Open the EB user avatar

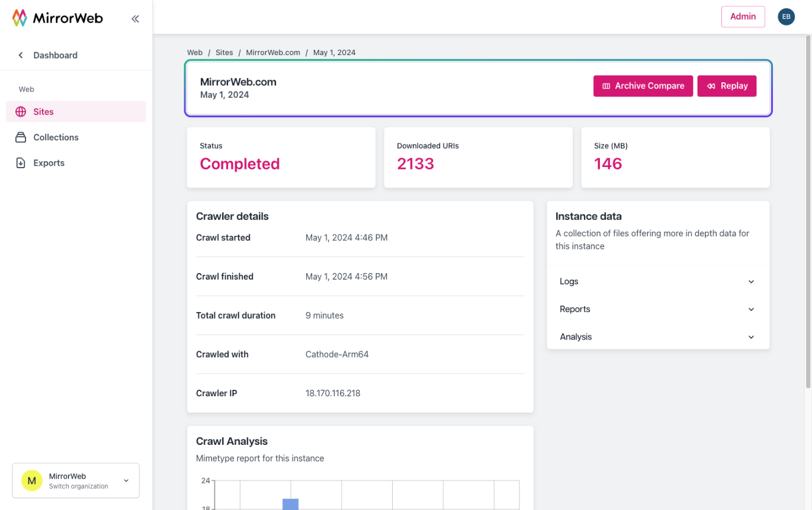click(x=786, y=17)
